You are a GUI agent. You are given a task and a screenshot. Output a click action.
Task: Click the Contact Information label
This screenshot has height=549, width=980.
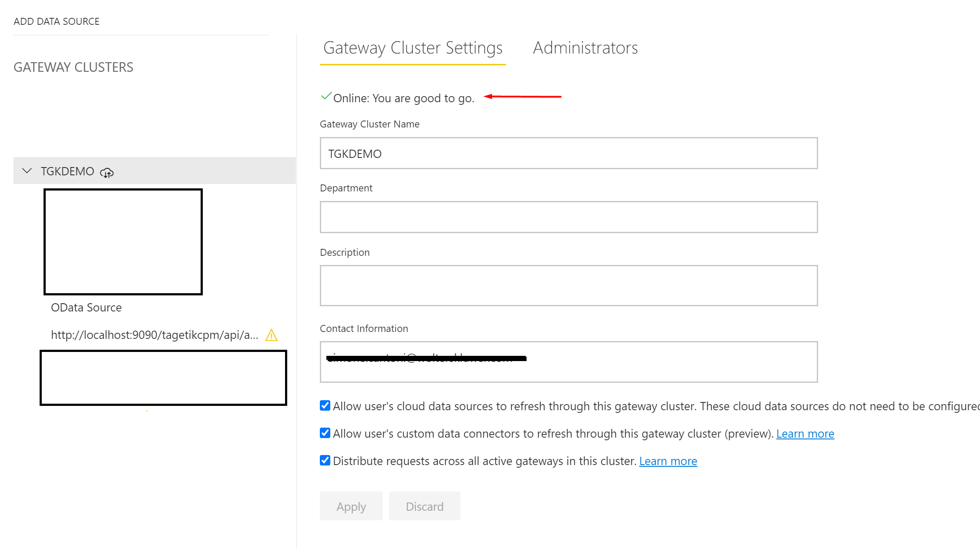tap(364, 328)
